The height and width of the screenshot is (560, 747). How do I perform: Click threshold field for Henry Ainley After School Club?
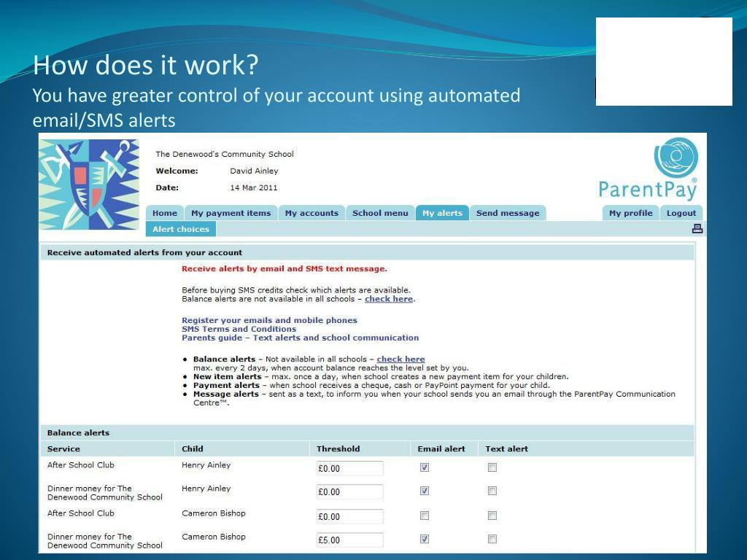(x=349, y=468)
